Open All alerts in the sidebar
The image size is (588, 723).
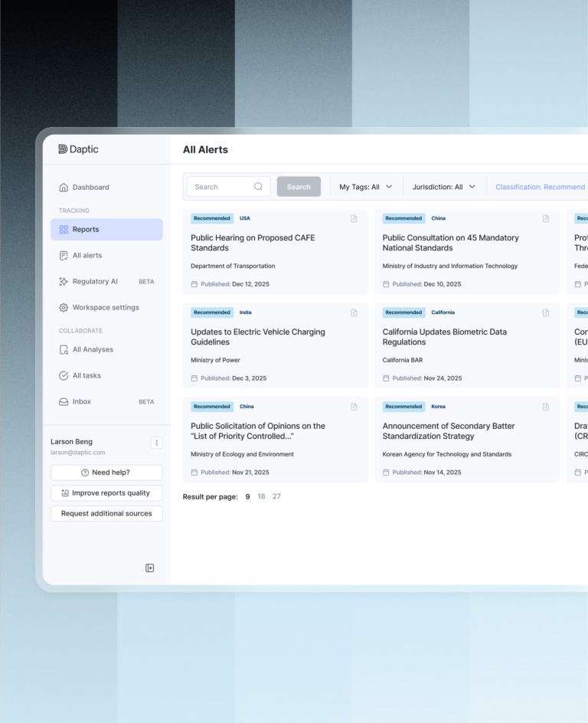click(x=87, y=255)
